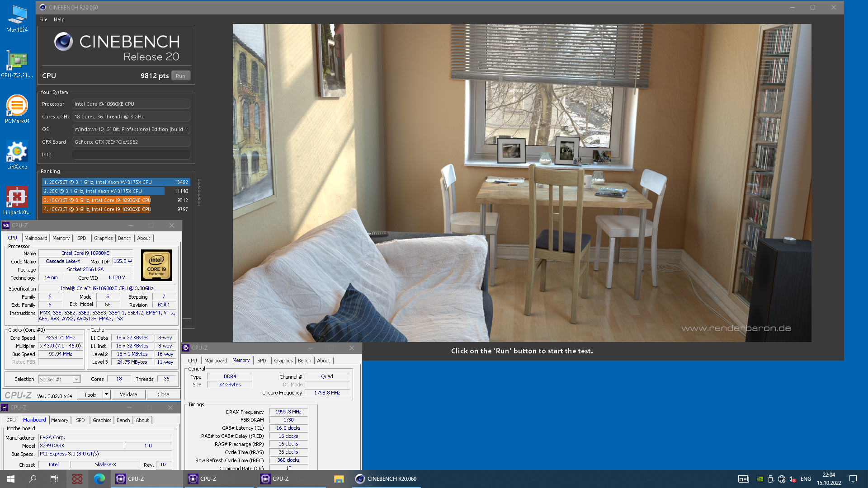The height and width of the screenshot is (488, 868).
Task: Open the PCMark04 desktop shortcut
Action: coord(17,109)
